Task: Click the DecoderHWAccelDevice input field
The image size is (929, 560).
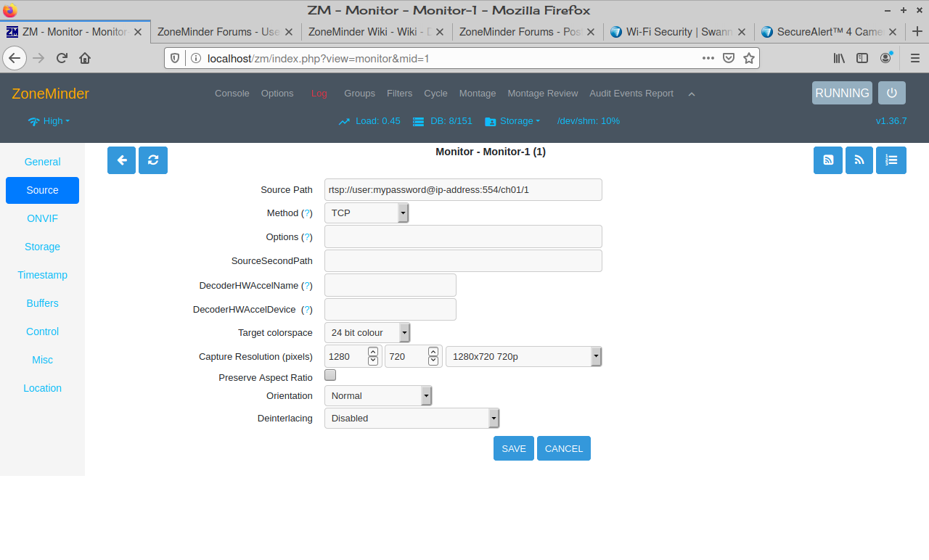Action: (x=390, y=309)
